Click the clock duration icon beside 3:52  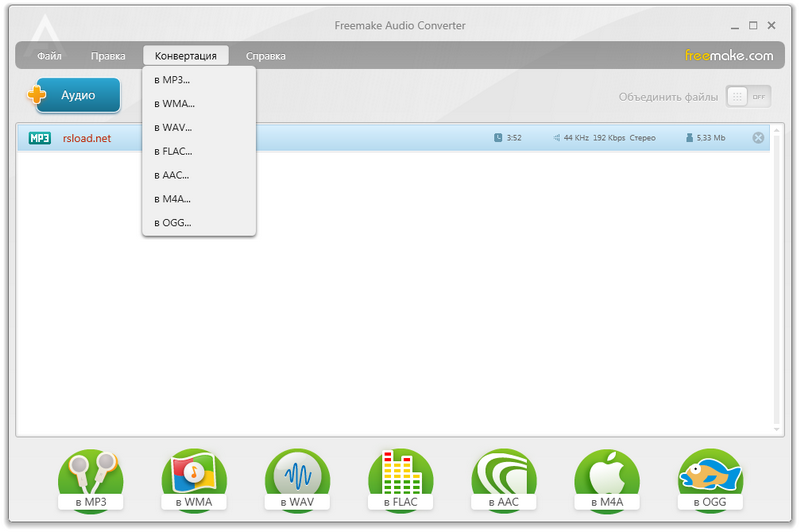pos(498,138)
